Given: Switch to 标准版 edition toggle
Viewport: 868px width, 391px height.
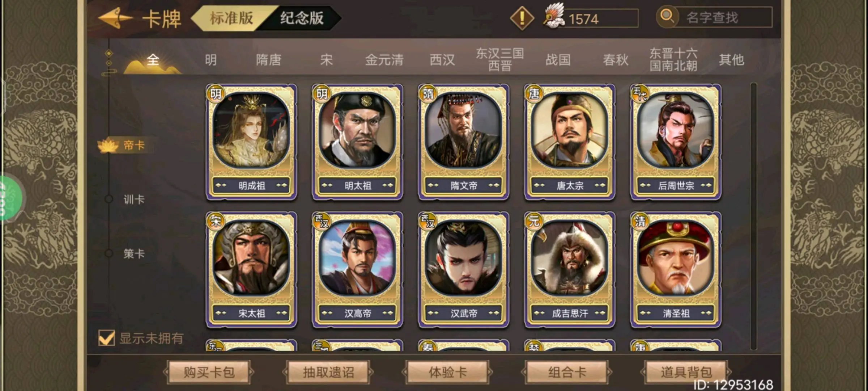Looking at the screenshot, I should point(231,18).
